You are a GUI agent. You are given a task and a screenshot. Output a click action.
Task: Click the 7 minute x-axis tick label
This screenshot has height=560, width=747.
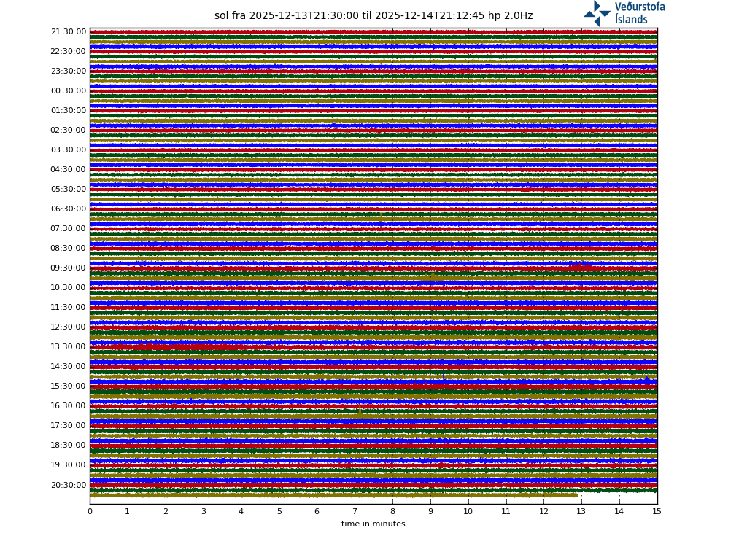click(355, 511)
